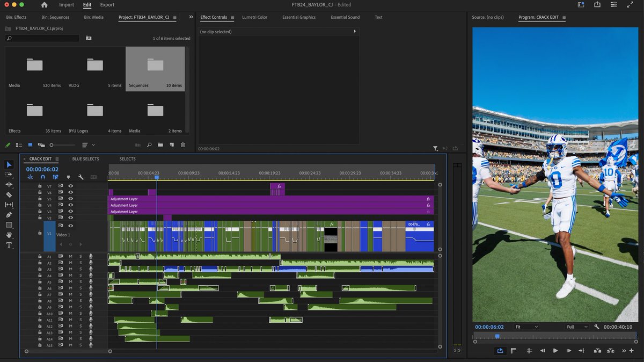The image size is (644, 362).
Task: Click the Clear trash icon in Project panel
Action: pyautogui.click(x=183, y=144)
